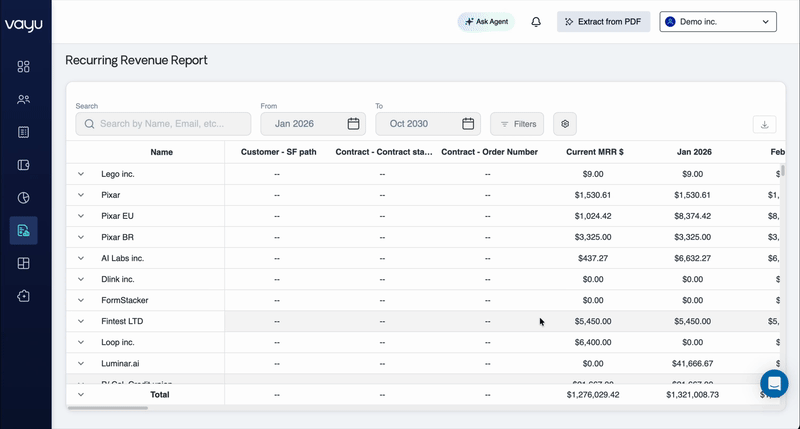Open the add-on plus icon in sidebar

23,296
